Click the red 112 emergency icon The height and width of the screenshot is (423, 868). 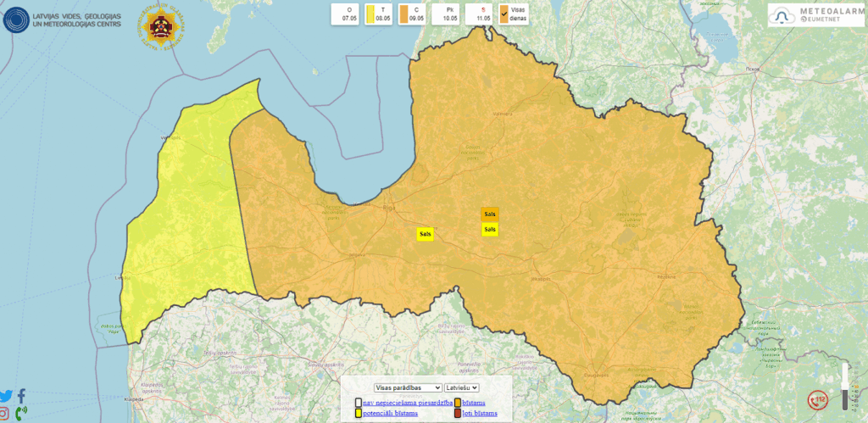click(818, 399)
